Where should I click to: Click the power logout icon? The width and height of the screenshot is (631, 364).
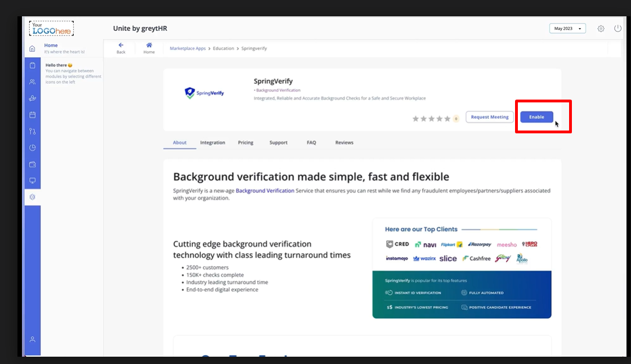click(x=617, y=29)
